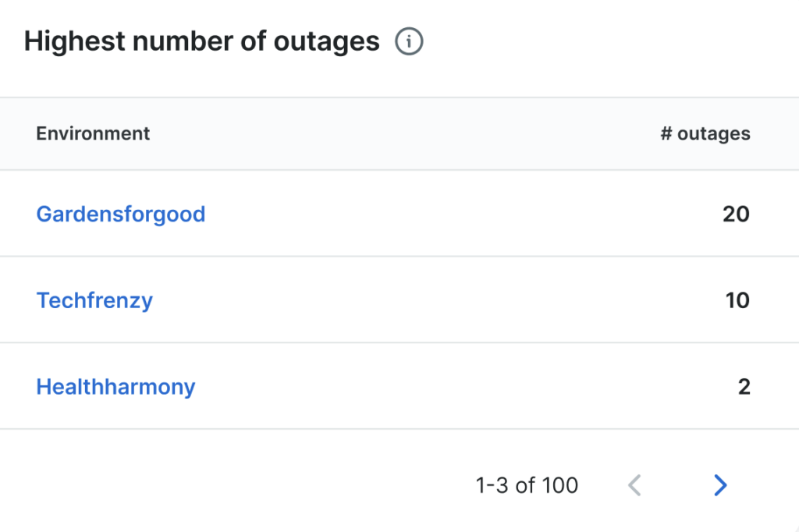Click the empty footer area left of pagination
This screenshot has height=532, width=799.
click(234, 485)
